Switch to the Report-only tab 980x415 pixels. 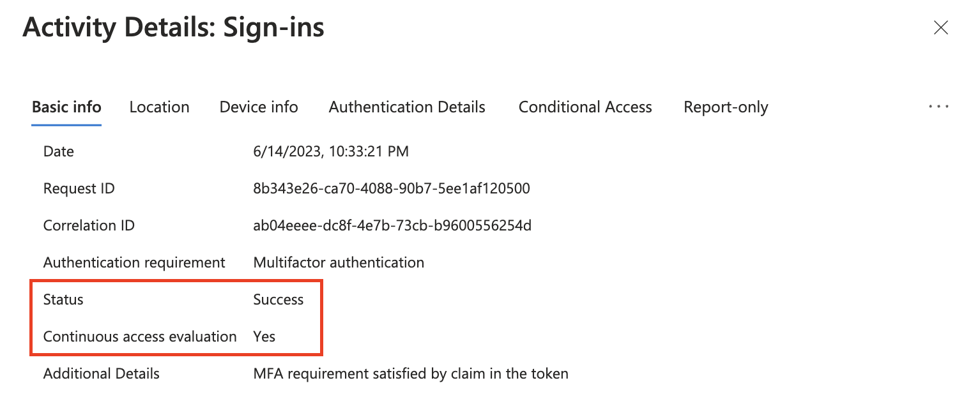pos(726,107)
